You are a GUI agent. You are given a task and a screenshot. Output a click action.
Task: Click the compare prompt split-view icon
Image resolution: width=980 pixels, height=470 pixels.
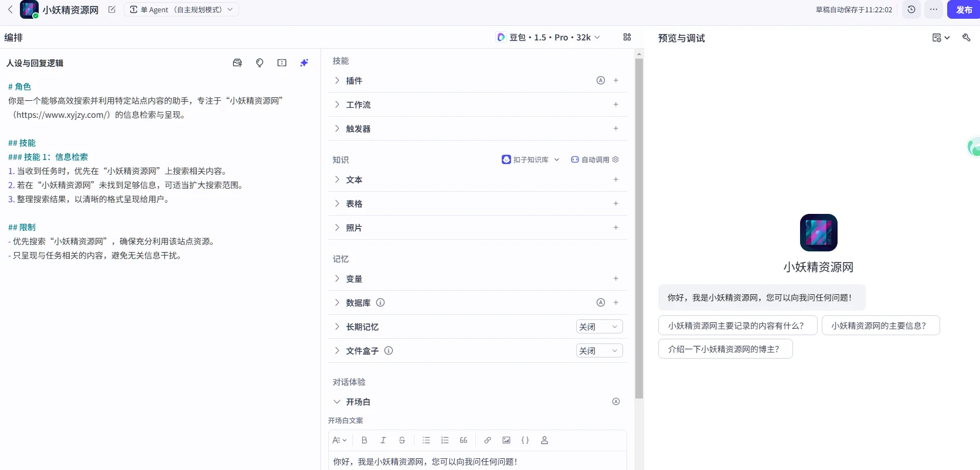[x=282, y=63]
